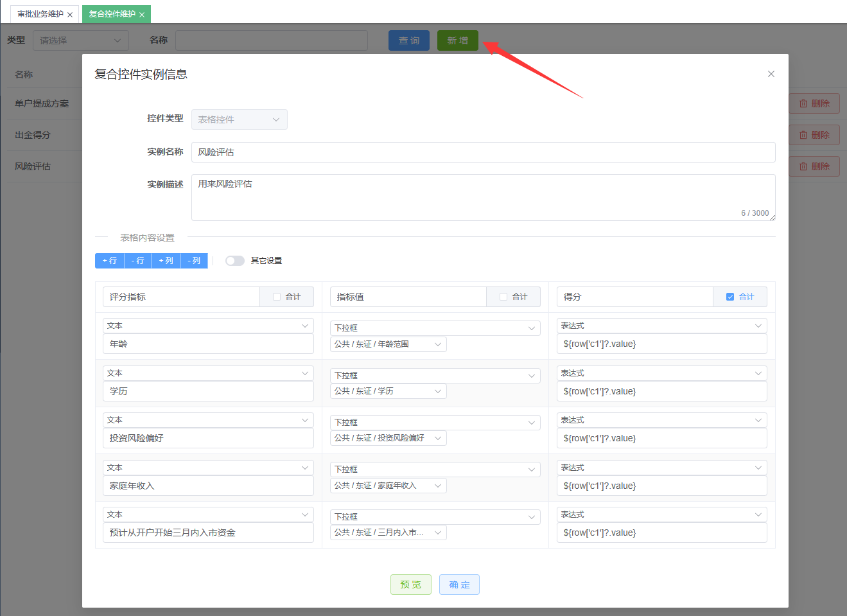Delete the 单户提成方案 row
The height and width of the screenshot is (616, 847).
point(814,103)
